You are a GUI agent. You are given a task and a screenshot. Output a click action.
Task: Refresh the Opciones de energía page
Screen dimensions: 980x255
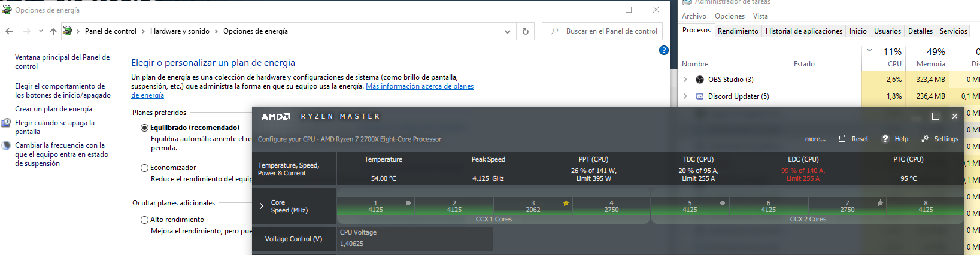coord(526,31)
